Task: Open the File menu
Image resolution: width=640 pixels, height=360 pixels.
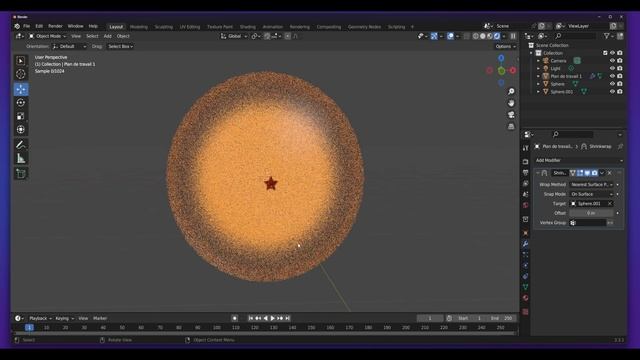Action: (27, 26)
